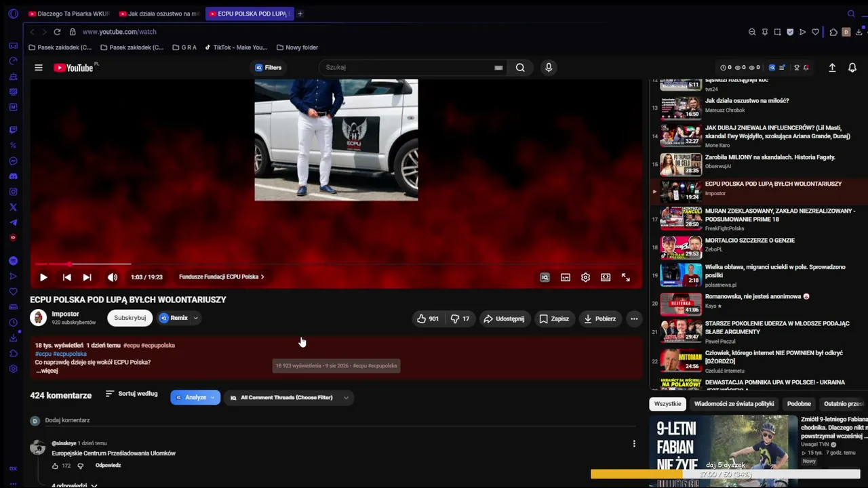Skip to the next video
This screenshot has height=488, width=868.
87,277
